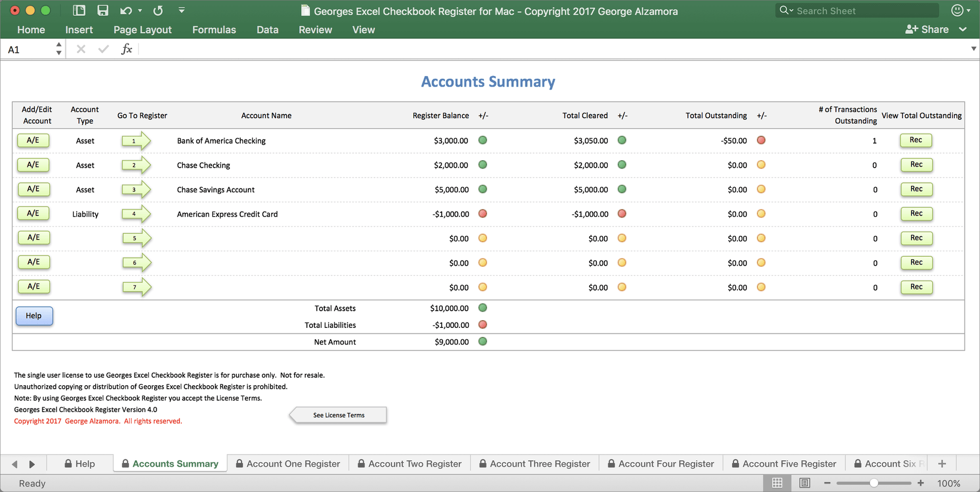The height and width of the screenshot is (492, 980).
Task: Switch to Page Layout view in the status bar
Action: point(804,482)
